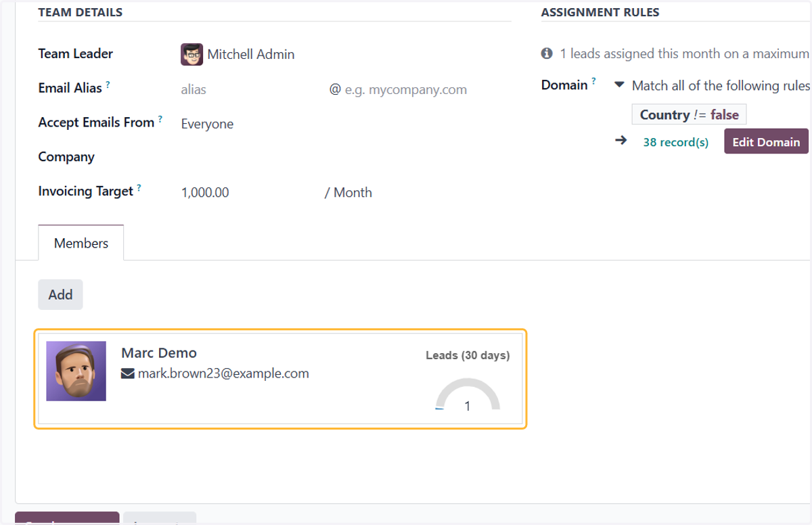This screenshot has width=812, height=525.
Task: Click the Leads (30 days) label
Action: [x=468, y=355]
